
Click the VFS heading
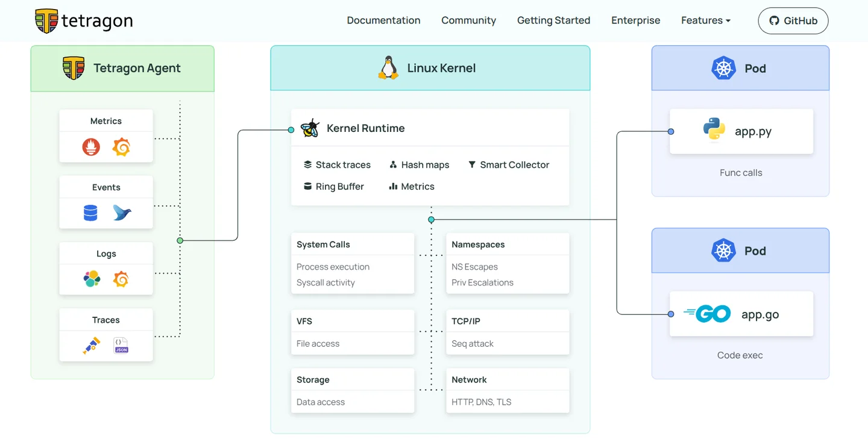[304, 321]
